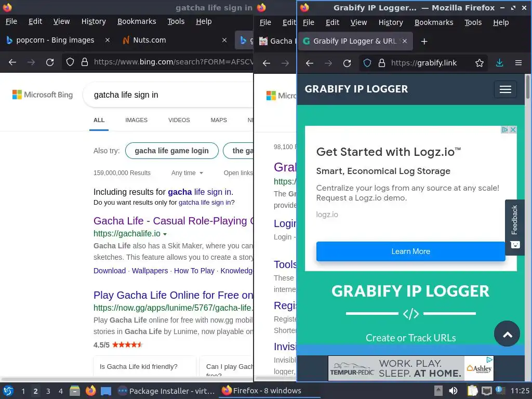The width and height of the screenshot is (532, 399).
Task: Open 'Play Gacha Life Online for Free' result
Action: point(174,295)
